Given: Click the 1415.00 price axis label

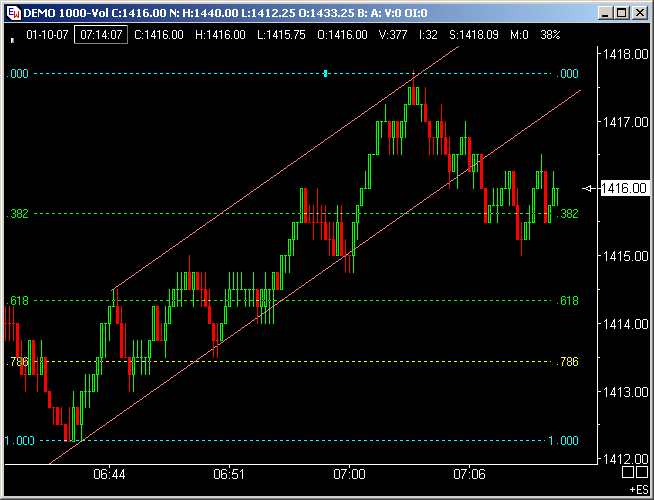Looking at the screenshot, I should pyautogui.click(x=625, y=256).
